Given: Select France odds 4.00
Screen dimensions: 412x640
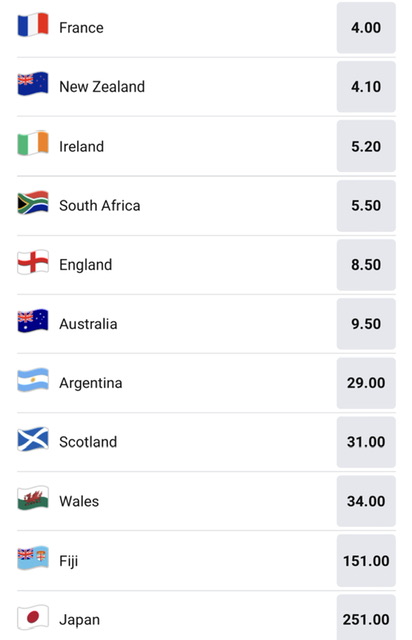Looking at the screenshot, I should pos(366,28).
